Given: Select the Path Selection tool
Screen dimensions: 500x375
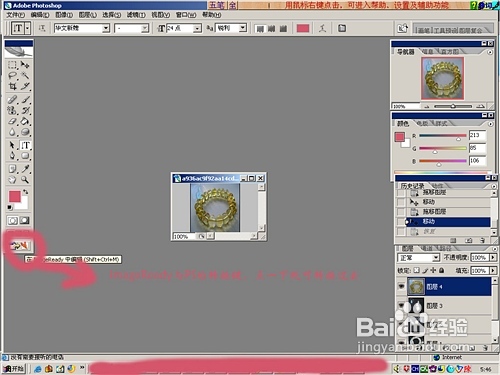Looking at the screenshot, I should [x=12, y=145].
